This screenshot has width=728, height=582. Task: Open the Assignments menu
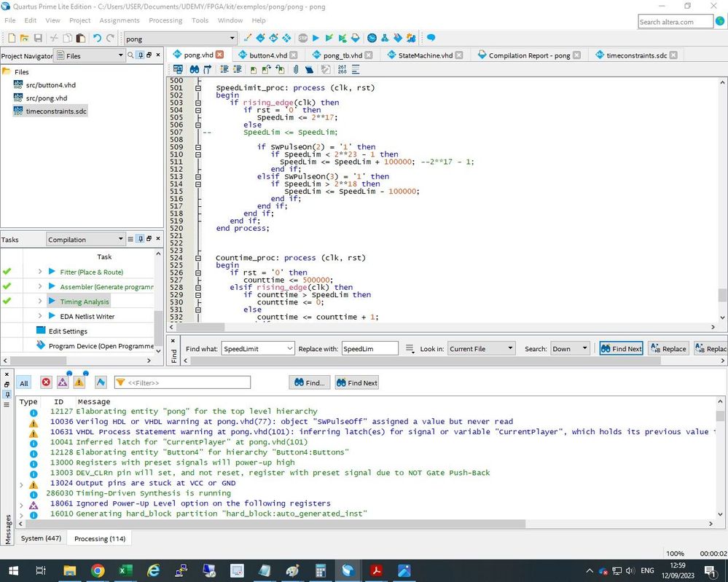point(119,20)
